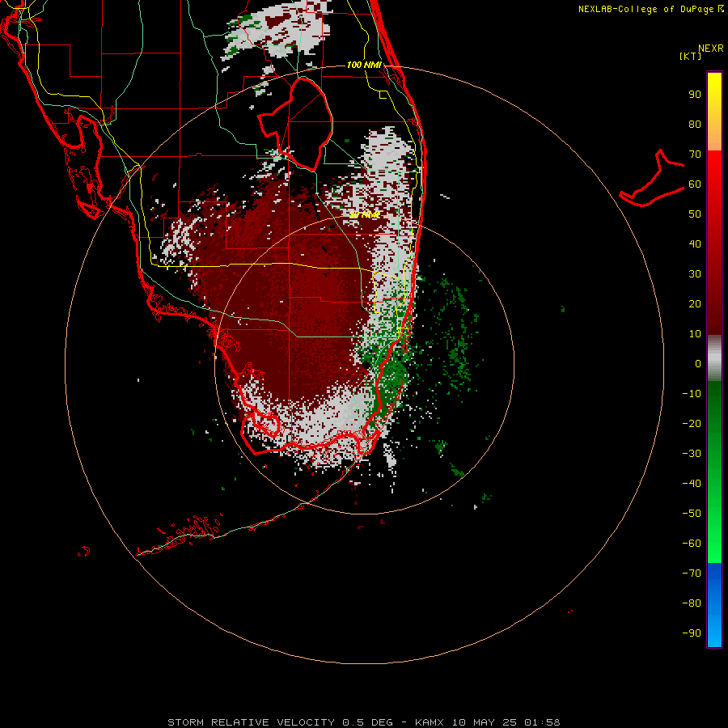Image resolution: width=728 pixels, height=728 pixels.
Task: Select the positive 30 knot scale label
Action: 695,274
